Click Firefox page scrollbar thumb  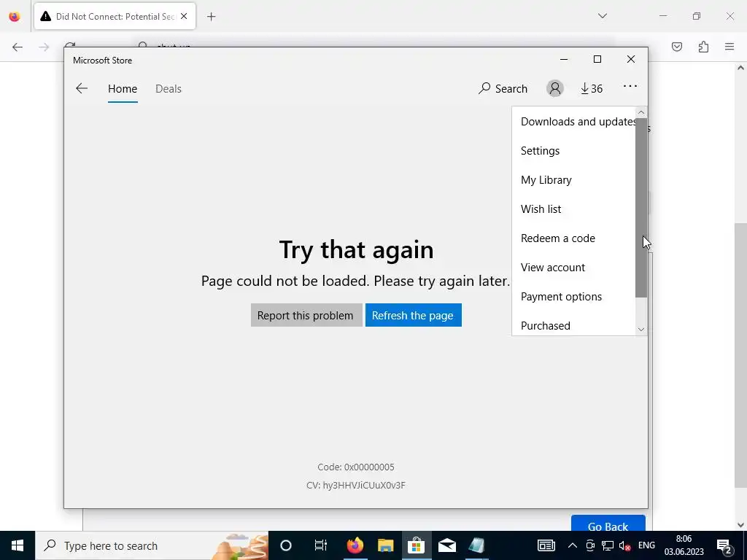click(740, 354)
